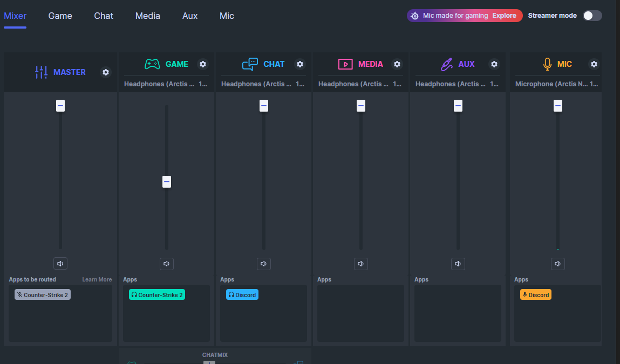620x364 pixels.
Task: Open Chat output device dropdown
Action: (x=263, y=84)
